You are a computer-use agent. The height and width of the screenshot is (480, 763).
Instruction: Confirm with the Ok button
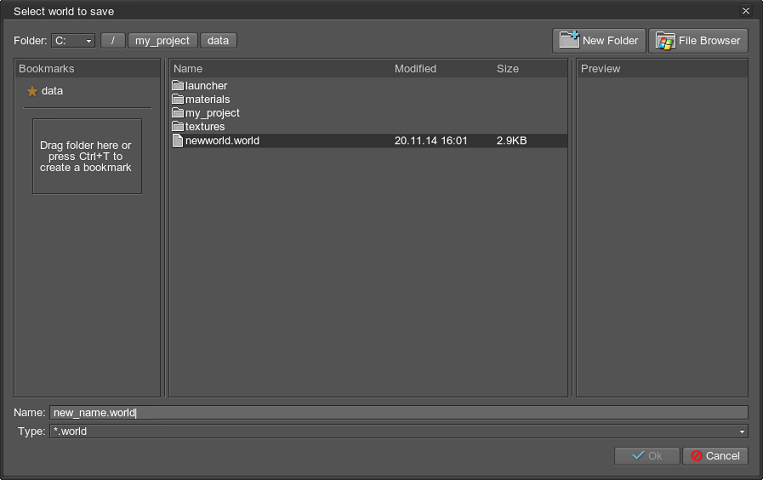click(x=645, y=456)
